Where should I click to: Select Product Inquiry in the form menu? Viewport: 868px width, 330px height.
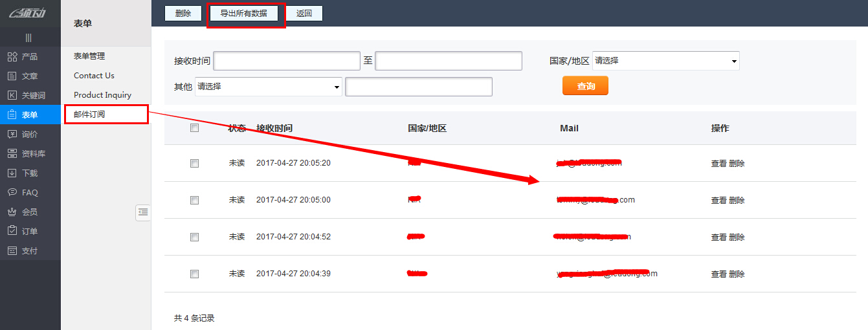102,95
